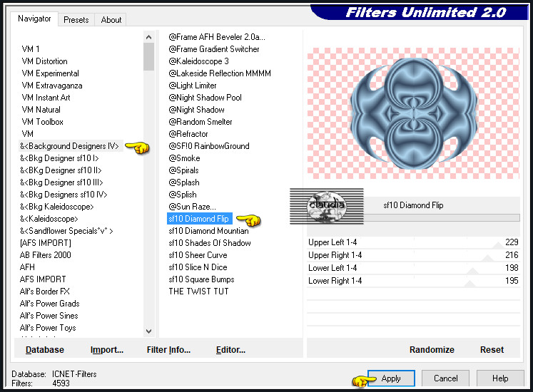This screenshot has width=533, height=392.
Task: Select &<BKg Designer sf10 II> category
Action: [61, 170]
